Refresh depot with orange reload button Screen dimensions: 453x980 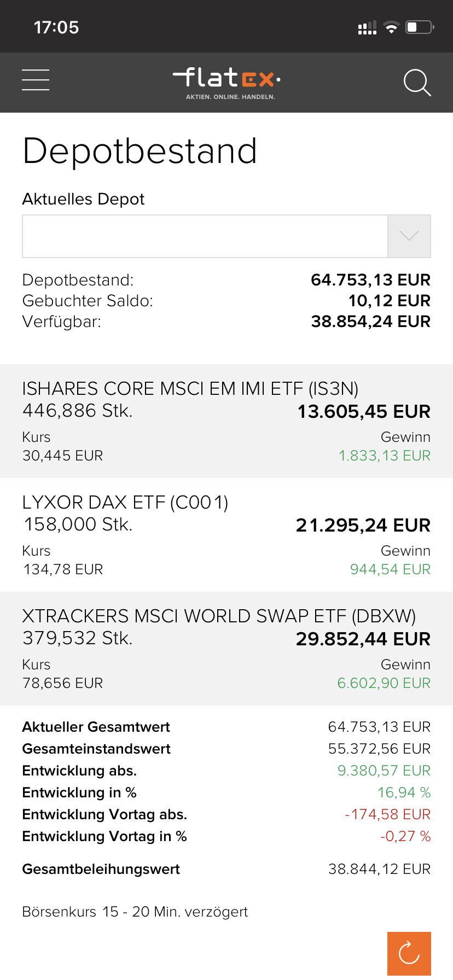(x=409, y=953)
